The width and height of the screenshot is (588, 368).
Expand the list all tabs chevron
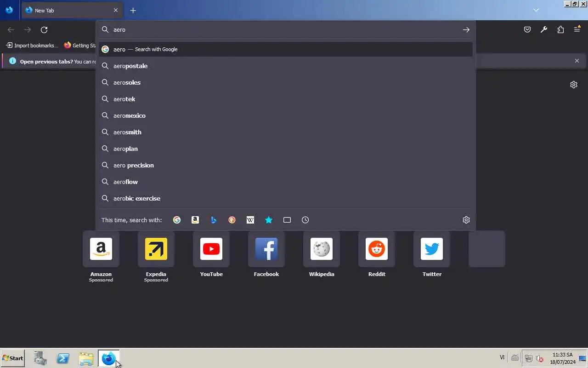[536, 10]
